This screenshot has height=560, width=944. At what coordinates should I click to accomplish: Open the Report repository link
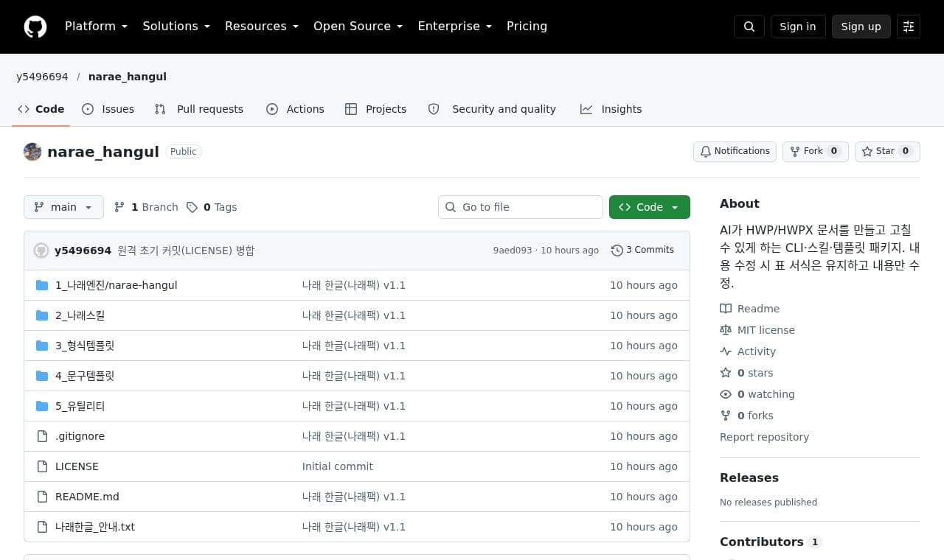tap(764, 437)
